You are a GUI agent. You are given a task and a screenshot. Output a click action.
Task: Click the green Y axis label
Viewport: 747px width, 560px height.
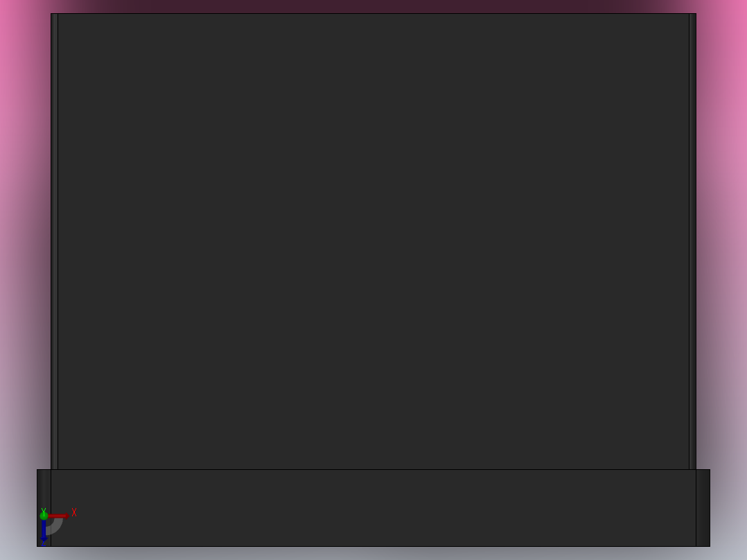click(44, 510)
